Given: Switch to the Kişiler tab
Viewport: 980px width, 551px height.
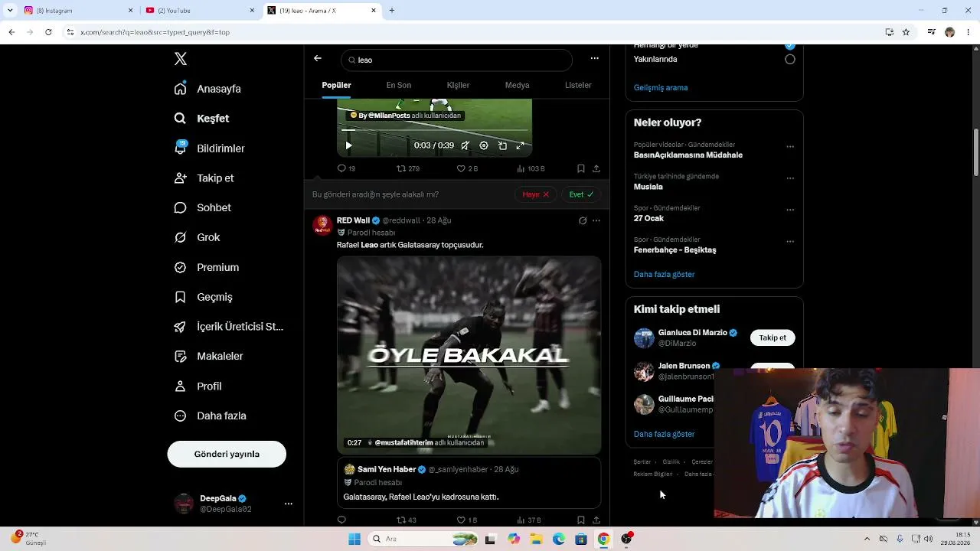Looking at the screenshot, I should coord(458,85).
